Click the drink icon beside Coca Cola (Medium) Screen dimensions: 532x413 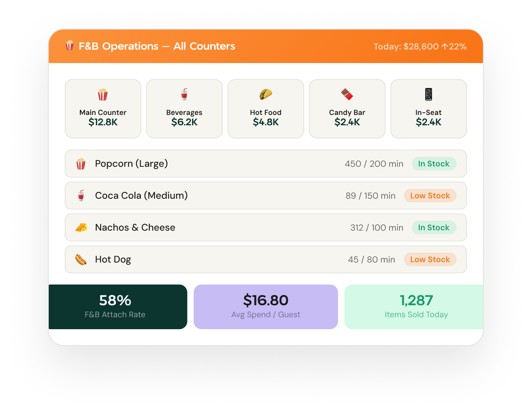click(81, 196)
